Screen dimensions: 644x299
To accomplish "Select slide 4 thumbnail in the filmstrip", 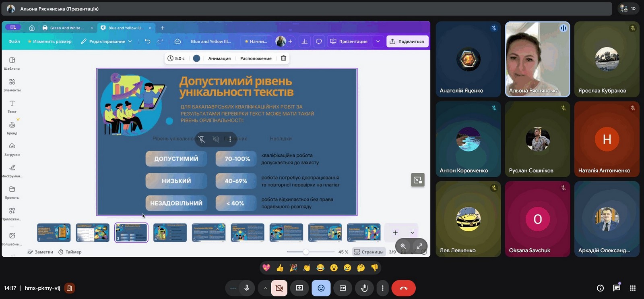I will [x=170, y=233].
